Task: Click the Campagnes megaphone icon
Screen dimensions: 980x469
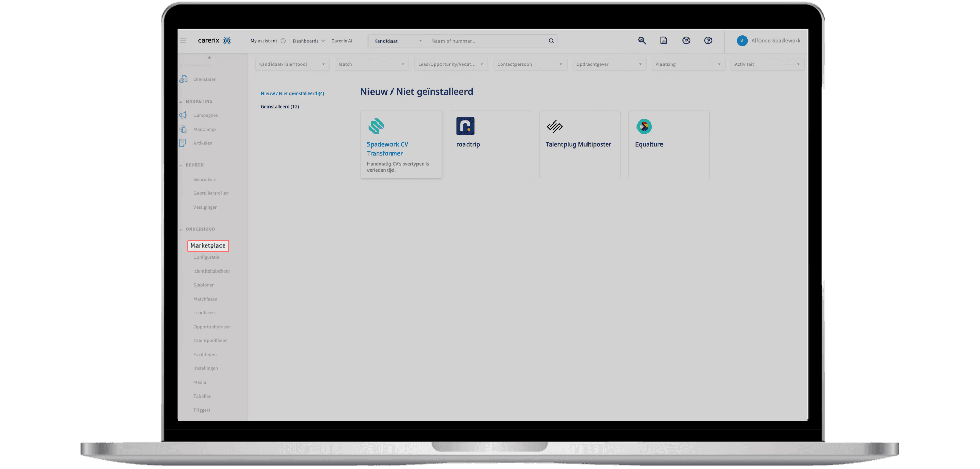Action: 183,115
